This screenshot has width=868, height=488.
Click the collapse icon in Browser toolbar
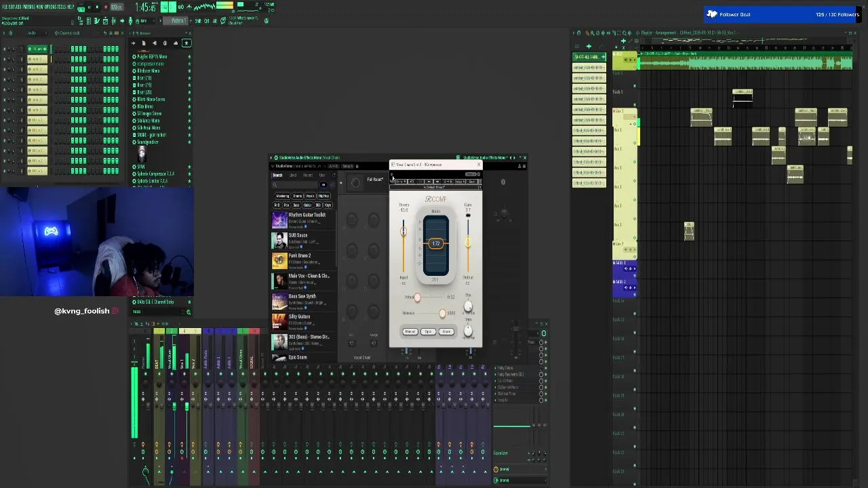click(134, 43)
